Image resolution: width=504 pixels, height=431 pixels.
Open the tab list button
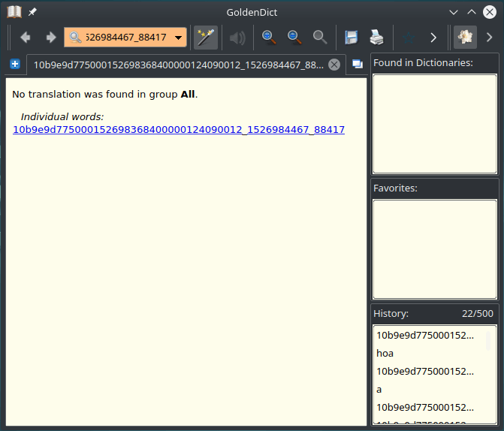pyautogui.click(x=358, y=65)
